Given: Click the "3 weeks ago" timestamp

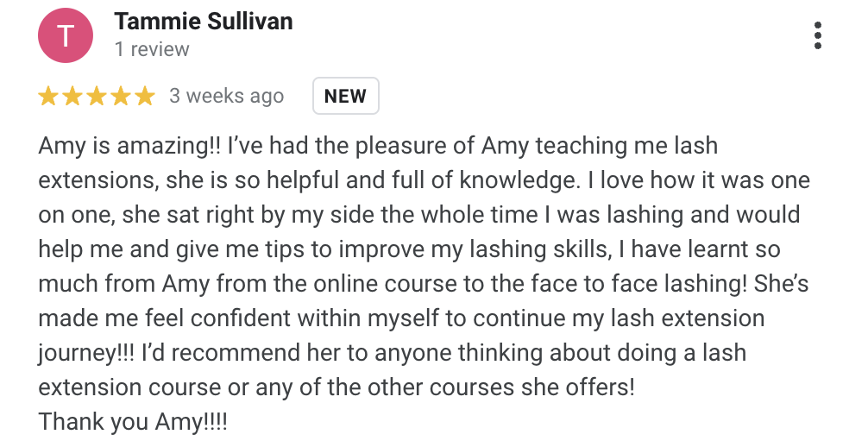Looking at the screenshot, I should click(x=227, y=96).
